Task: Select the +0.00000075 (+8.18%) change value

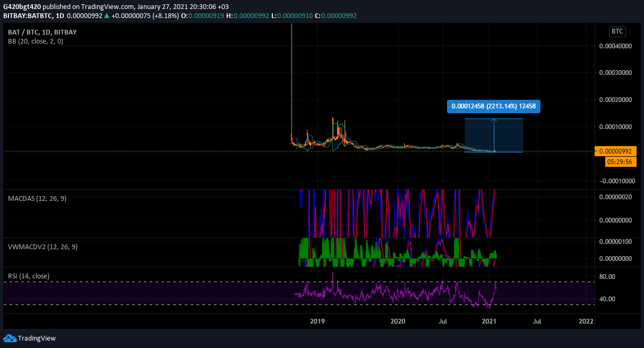Action: [145, 16]
